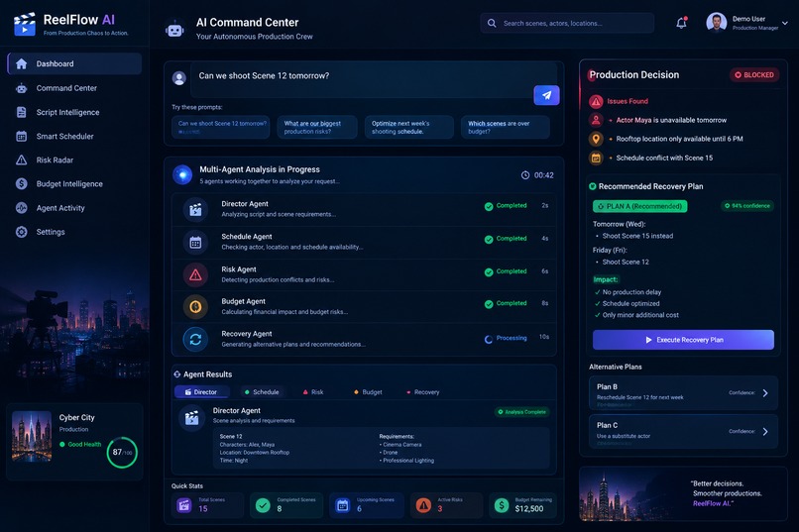Screen dimensions: 799x532
Task: Click the Upcoming Scenes calendar icon
Action: point(343,505)
